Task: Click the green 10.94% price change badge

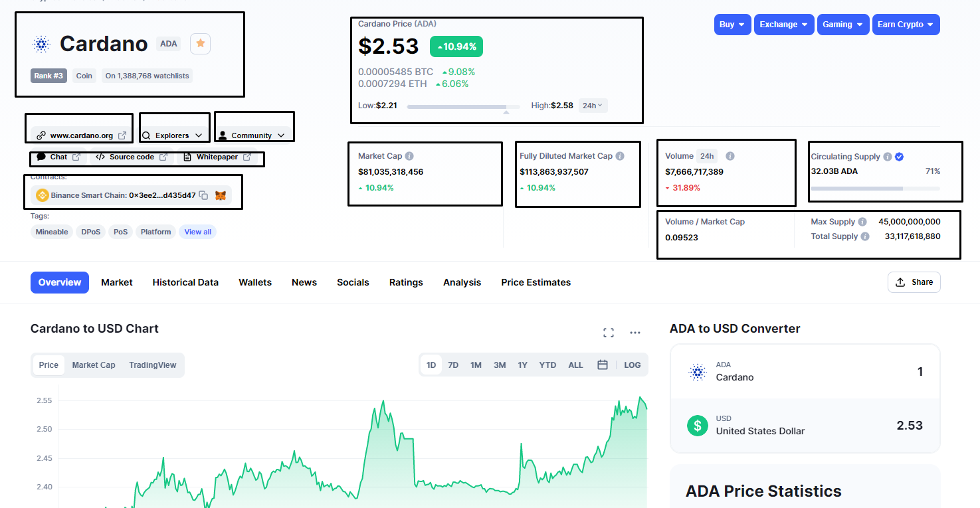Action: point(456,46)
